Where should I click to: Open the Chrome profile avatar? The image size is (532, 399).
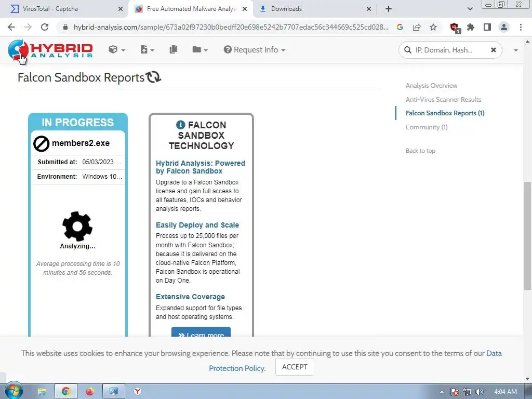[504, 27]
